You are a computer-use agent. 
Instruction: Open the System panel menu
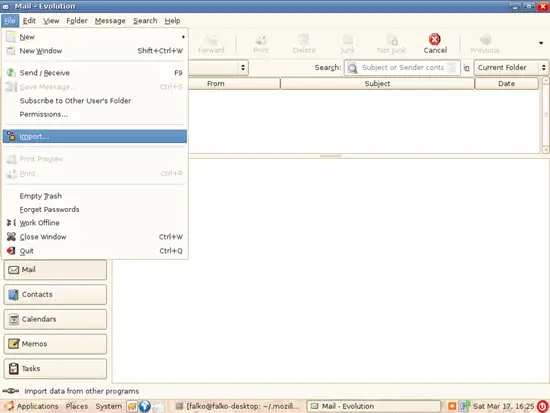pos(109,406)
